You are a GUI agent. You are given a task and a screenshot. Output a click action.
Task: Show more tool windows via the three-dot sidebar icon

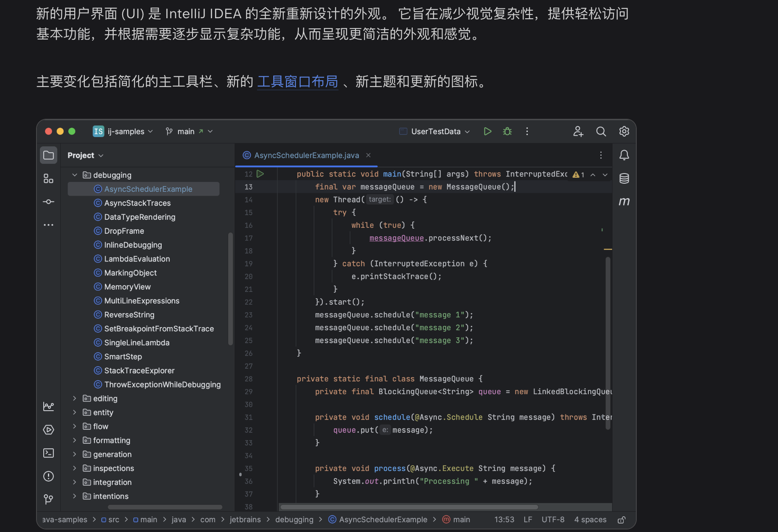click(x=48, y=225)
